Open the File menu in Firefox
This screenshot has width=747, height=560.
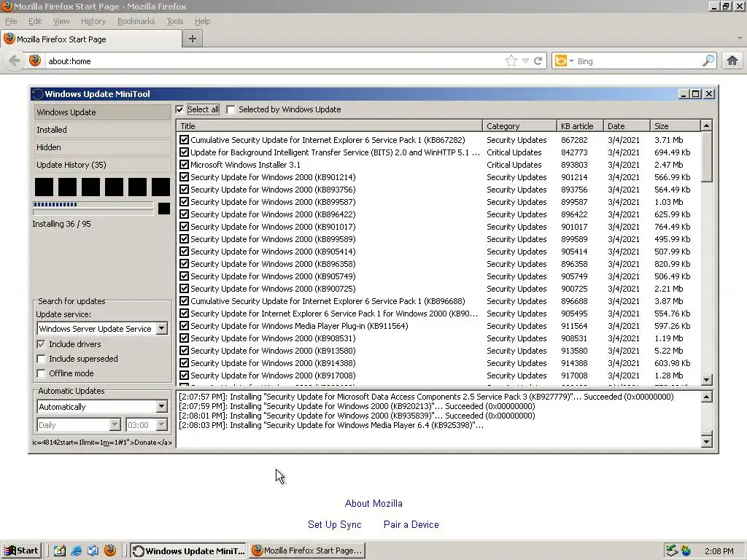11,21
